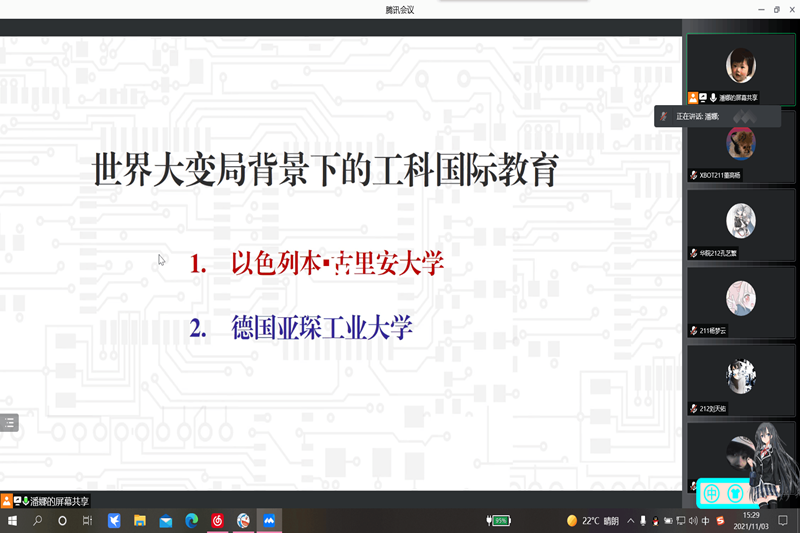Click slide title 世界大变局背景下的工科国际教育

[x=325, y=169]
